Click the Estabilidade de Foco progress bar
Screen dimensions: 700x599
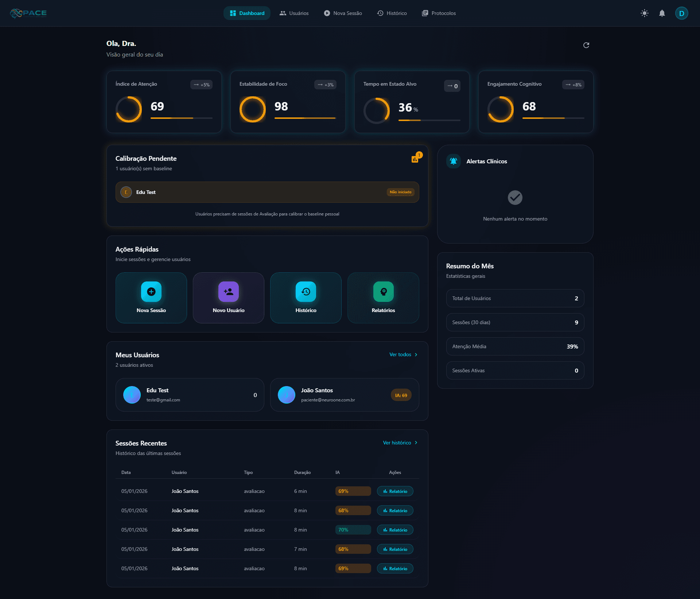click(x=306, y=118)
